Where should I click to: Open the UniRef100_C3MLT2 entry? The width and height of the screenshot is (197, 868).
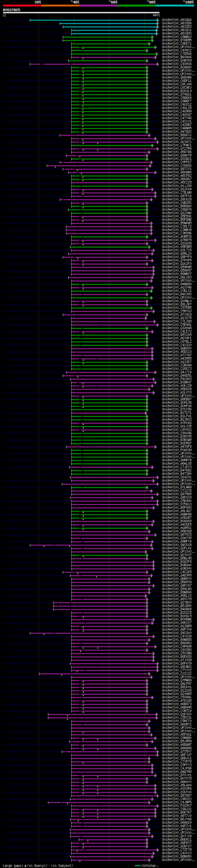(177, 226)
